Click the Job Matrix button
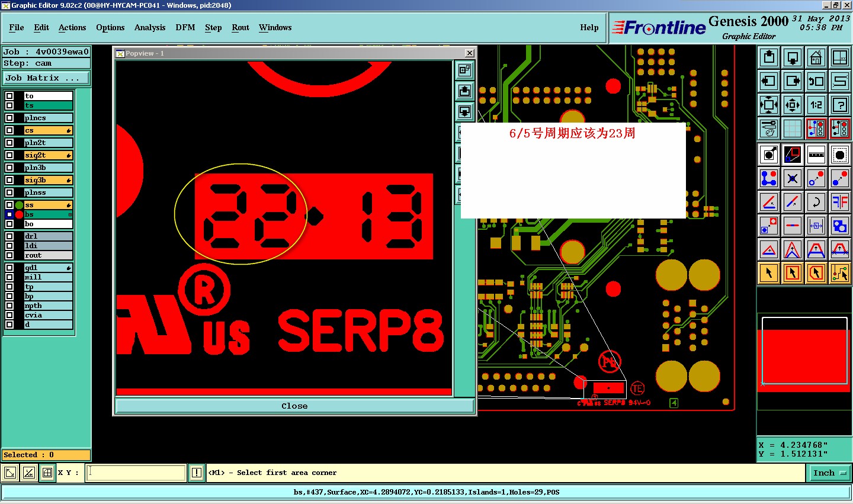Viewport: 853px width, 504px height. 46,78
